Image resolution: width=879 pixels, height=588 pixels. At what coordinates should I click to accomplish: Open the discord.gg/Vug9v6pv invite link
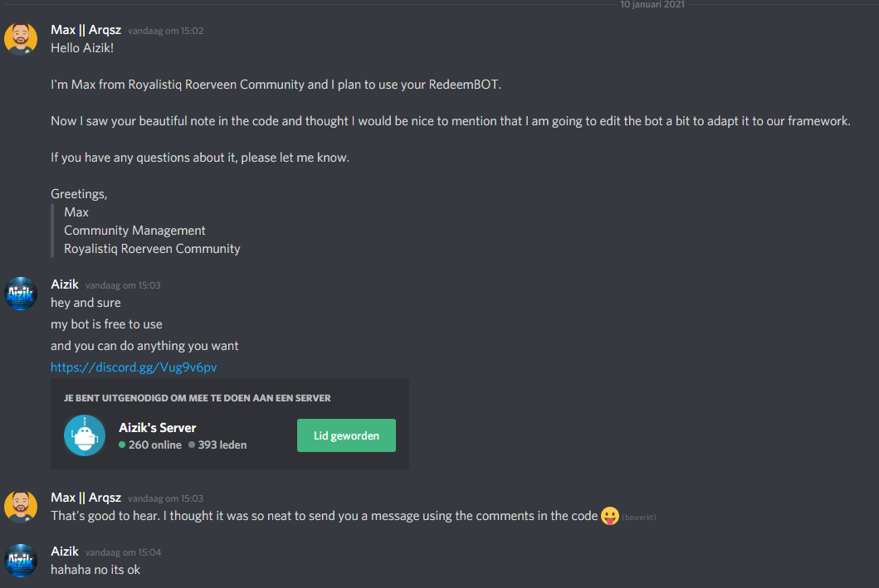pyautogui.click(x=134, y=367)
